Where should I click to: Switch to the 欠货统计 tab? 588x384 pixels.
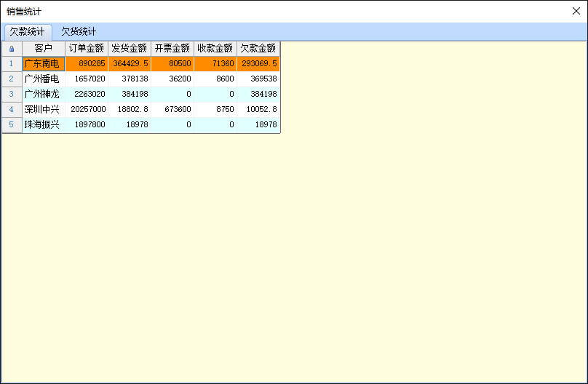point(79,32)
